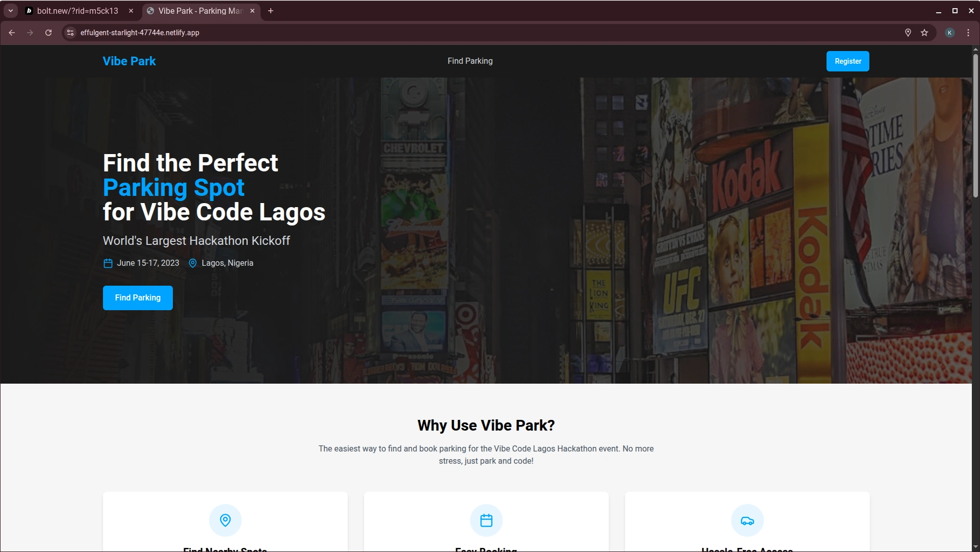Click the calendar icon beside June 15-17
This screenshot has height=552, width=980.
(x=108, y=263)
